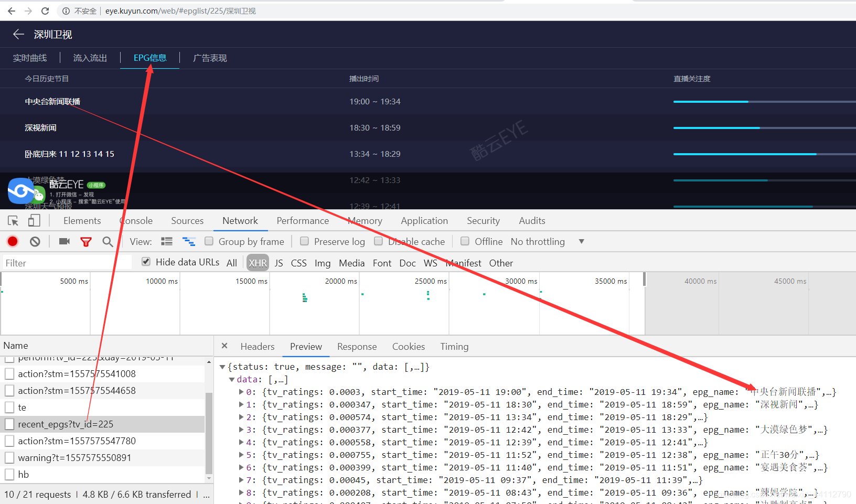Viewport: 856px width, 504px height.
Task: Reload the page with refresh icon
Action: (45, 10)
